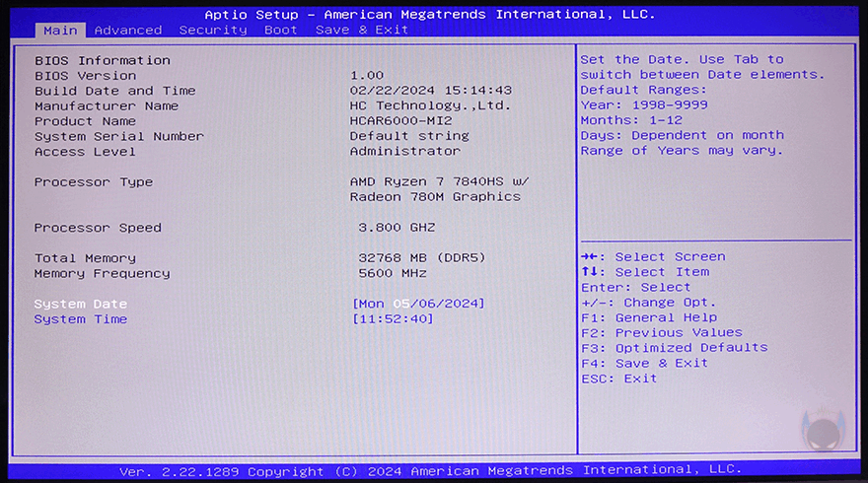Image resolution: width=868 pixels, height=483 pixels.
Task: Click the Enter: Select hint
Action: (636, 287)
